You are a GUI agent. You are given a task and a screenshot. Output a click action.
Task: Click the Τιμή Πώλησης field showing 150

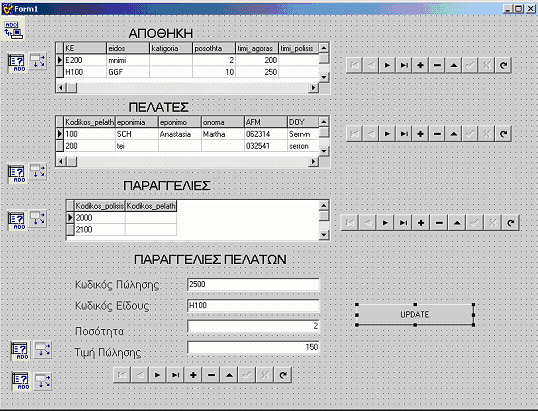click(253, 347)
